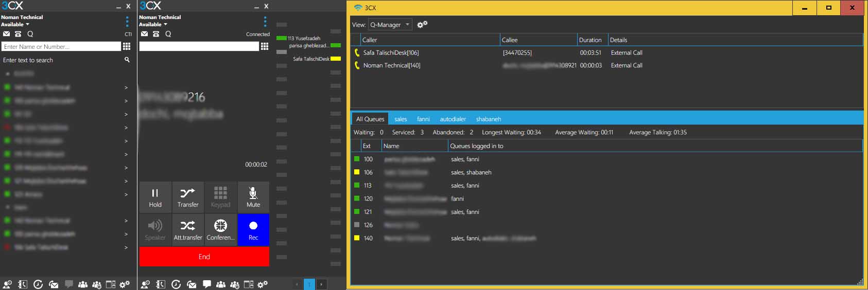Open voicemail icon in idle phone bottom toolbar
The image size is (868, 290).
[x=54, y=284]
